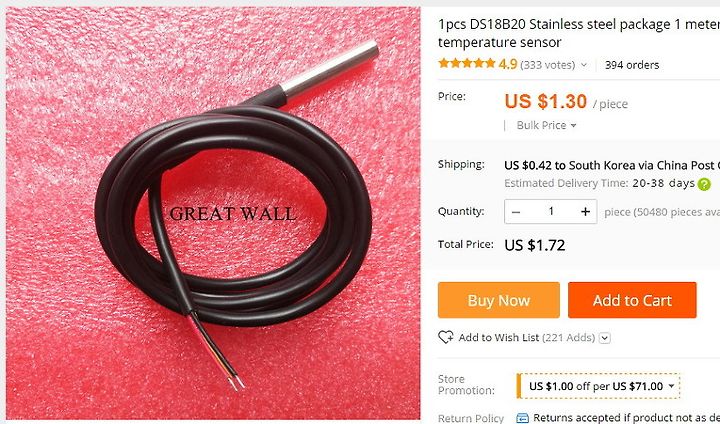Increase quantity with the plus button
The image size is (720, 424).
coord(585,212)
